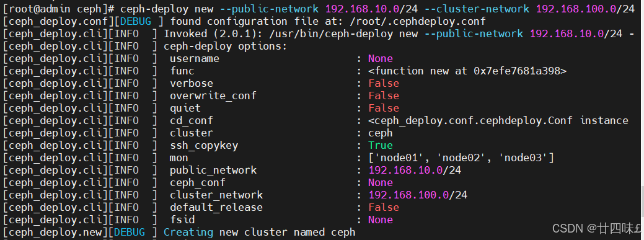This screenshot has width=644, height=240.
Task: Click the path '/root/.cephdeploy.conf'
Action: [418, 21]
